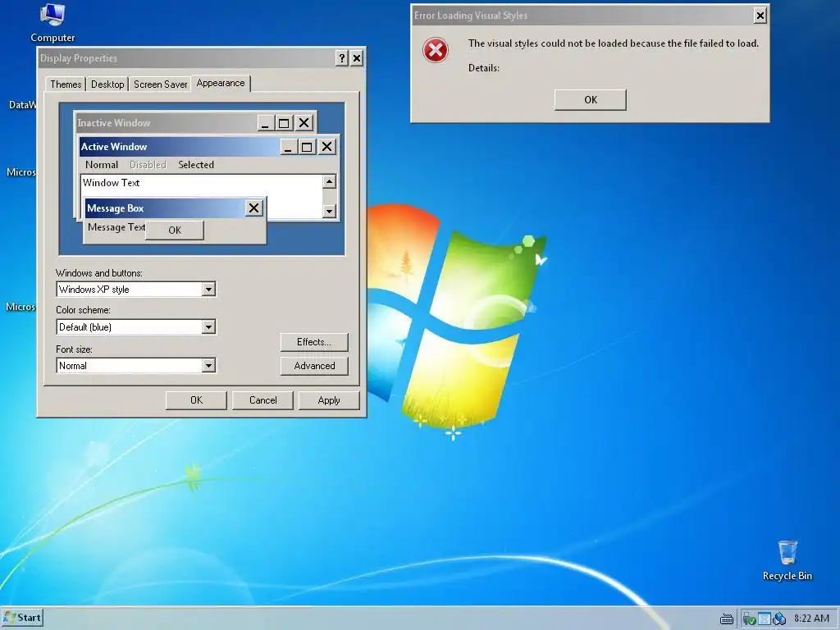The height and width of the screenshot is (630, 840).
Task: Click the Active Window preview close icon
Action: coord(326,147)
